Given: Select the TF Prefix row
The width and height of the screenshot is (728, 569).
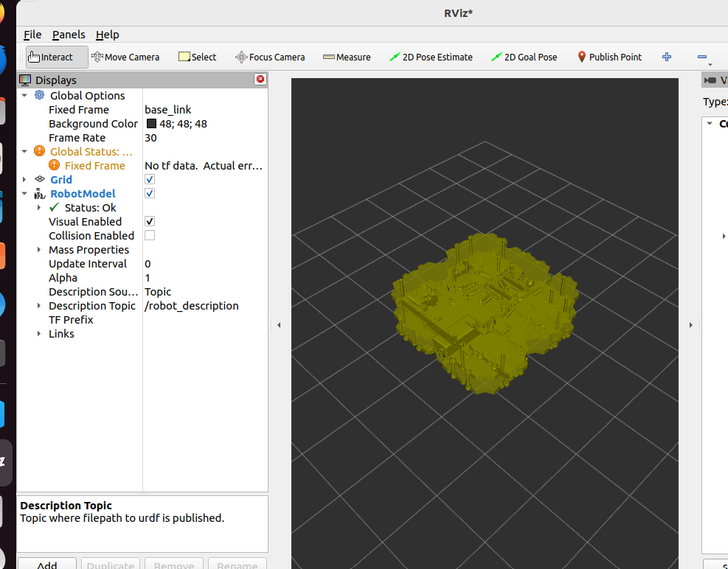Looking at the screenshot, I should click(x=142, y=320).
